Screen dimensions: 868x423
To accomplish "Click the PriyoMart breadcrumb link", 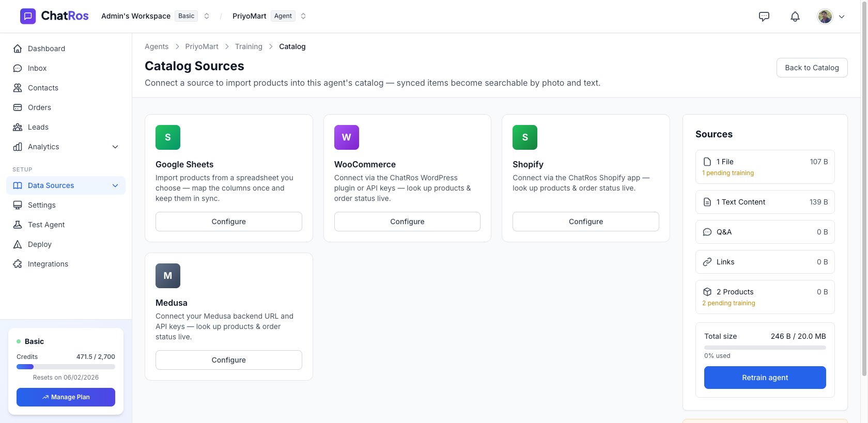I will click(x=202, y=46).
